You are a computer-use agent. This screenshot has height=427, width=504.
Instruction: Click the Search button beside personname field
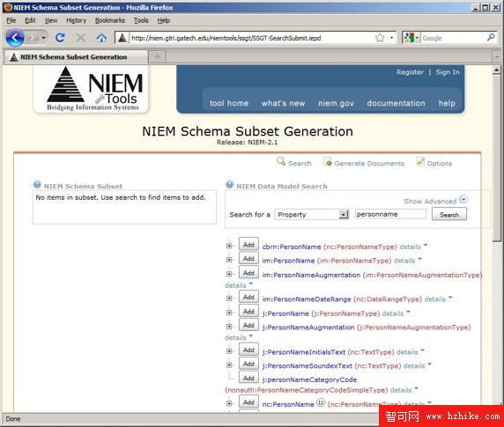click(x=449, y=214)
